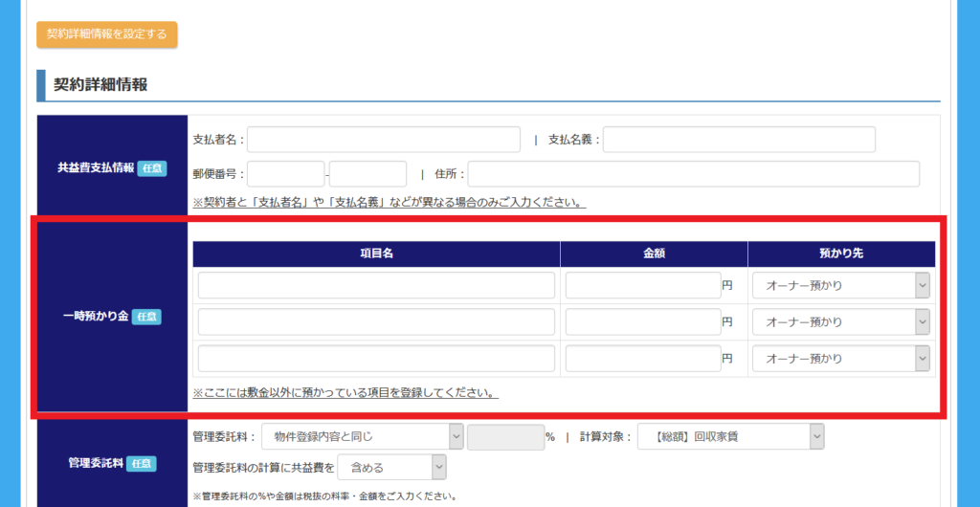This screenshot has width=980, height=507.
Task: Click third row 金額 input
Action: tap(643, 359)
